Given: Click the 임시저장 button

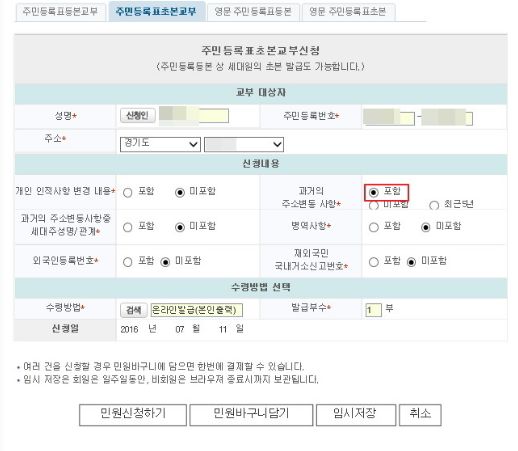Looking at the screenshot, I should point(356,415).
